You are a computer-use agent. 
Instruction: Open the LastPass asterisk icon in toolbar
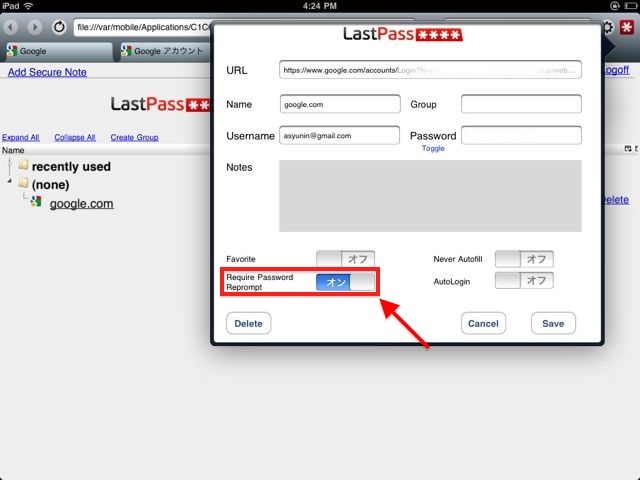point(627,27)
